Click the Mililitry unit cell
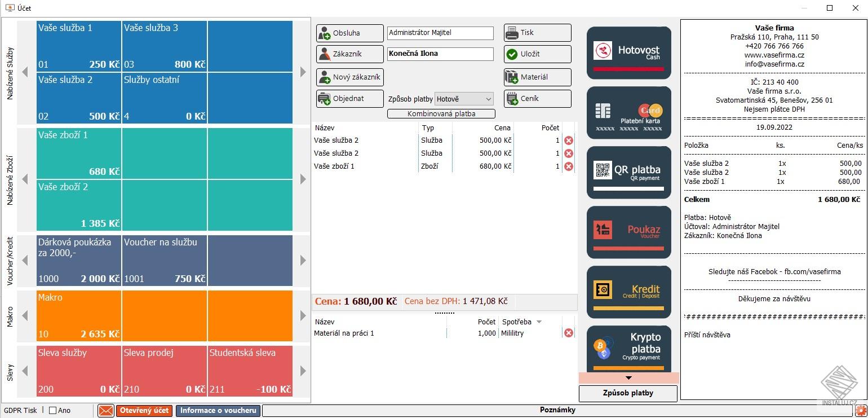This screenshot has width=868, height=418. pos(512,333)
